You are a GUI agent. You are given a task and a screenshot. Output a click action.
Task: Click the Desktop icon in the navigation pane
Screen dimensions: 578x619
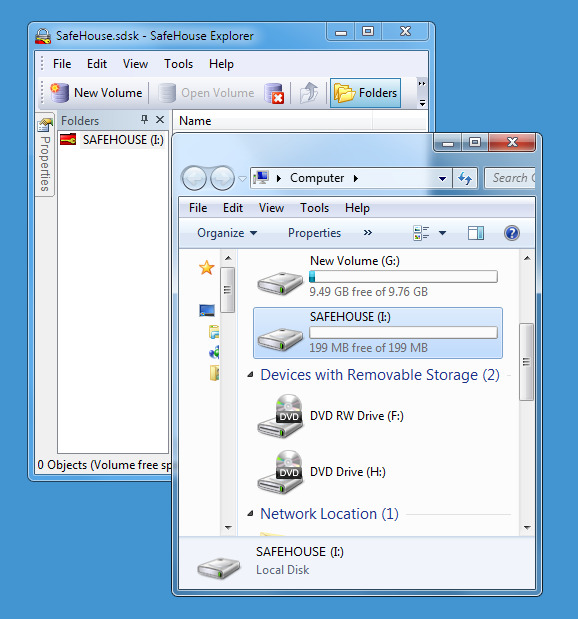pyautogui.click(x=207, y=311)
